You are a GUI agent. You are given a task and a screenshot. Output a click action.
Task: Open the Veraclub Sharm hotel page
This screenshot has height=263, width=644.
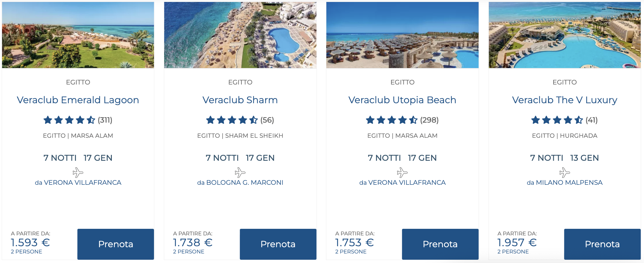240,100
